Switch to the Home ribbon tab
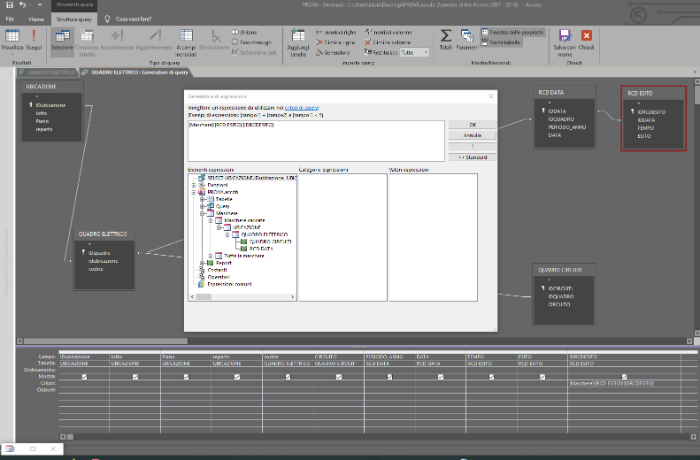 pyautogui.click(x=36, y=19)
